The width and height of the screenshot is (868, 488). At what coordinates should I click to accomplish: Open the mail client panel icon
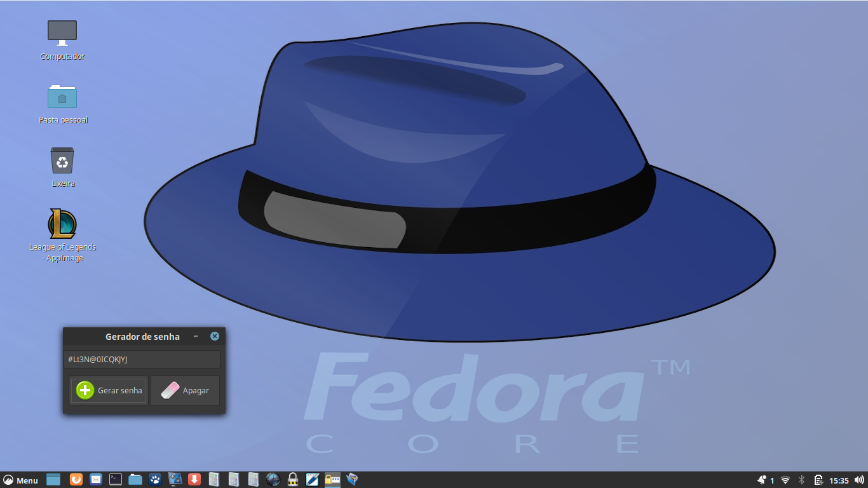coord(96,480)
